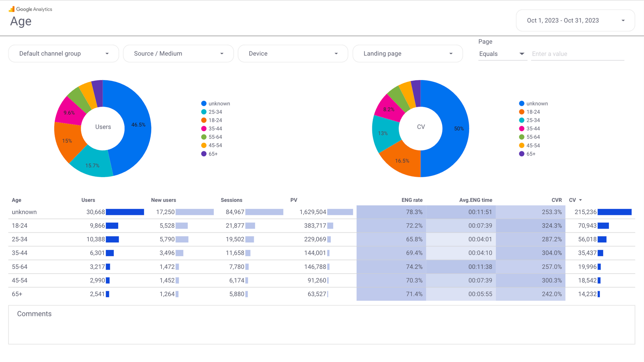Focus the Page 'Enter a value' field
The width and height of the screenshot is (644, 362).
point(577,54)
